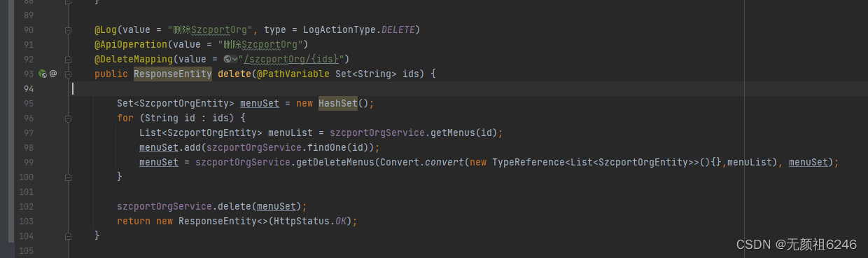Click the for loop end fold marker on line 100
The image size is (868, 258).
tap(69, 177)
